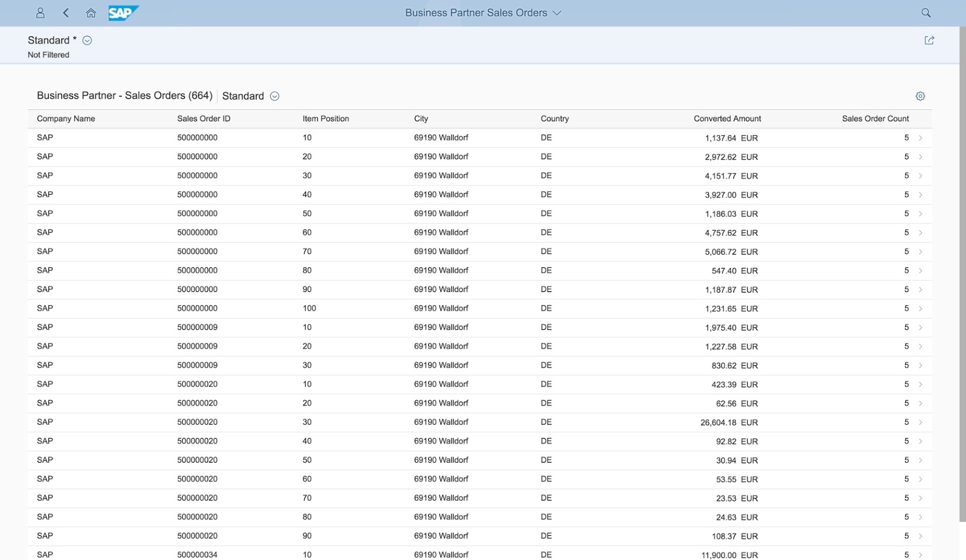Viewport: 966px width, 560px height.
Task: Open the table settings gear
Action: point(920,95)
